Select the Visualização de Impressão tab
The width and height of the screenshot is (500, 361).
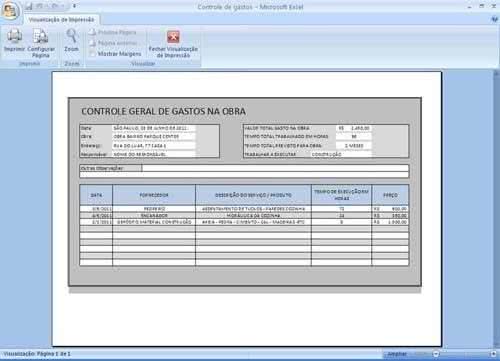(x=61, y=20)
